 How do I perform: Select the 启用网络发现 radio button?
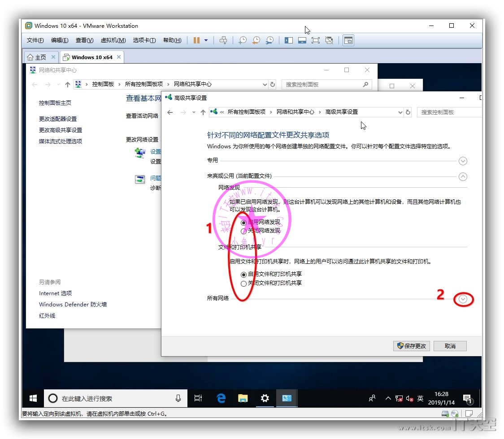click(x=243, y=223)
